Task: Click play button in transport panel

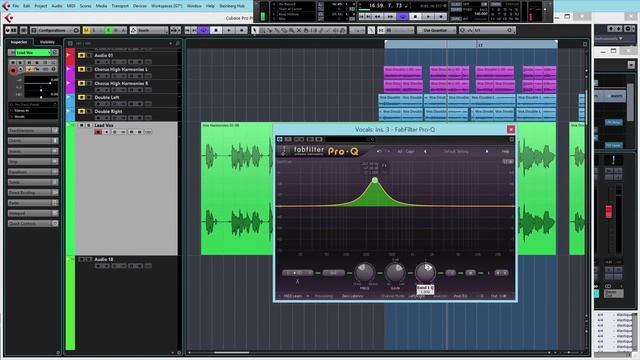Action: pos(428,17)
